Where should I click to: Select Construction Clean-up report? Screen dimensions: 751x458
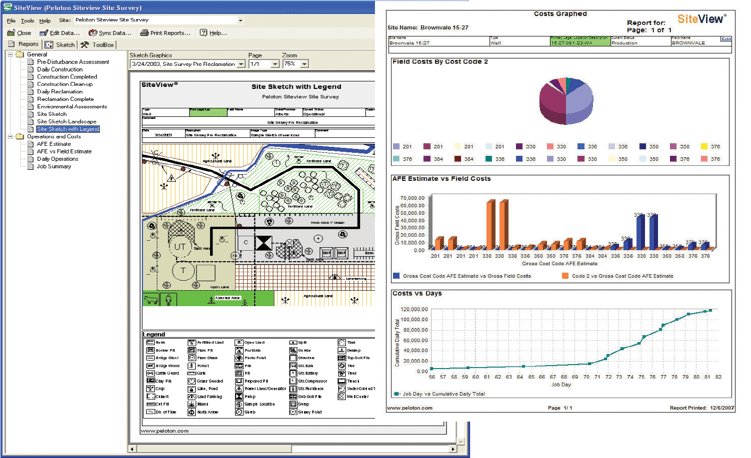[x=65, y=84]
